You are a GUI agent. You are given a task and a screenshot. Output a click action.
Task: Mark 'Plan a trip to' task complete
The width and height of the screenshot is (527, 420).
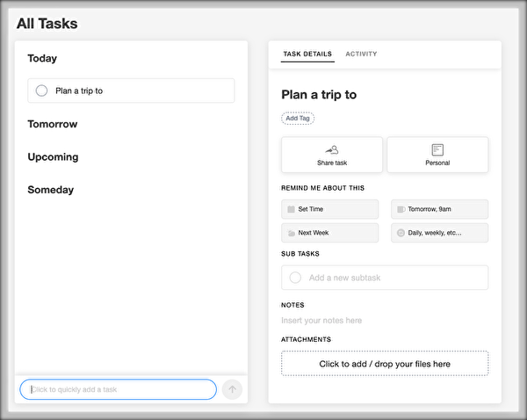[x=41, y=91]
